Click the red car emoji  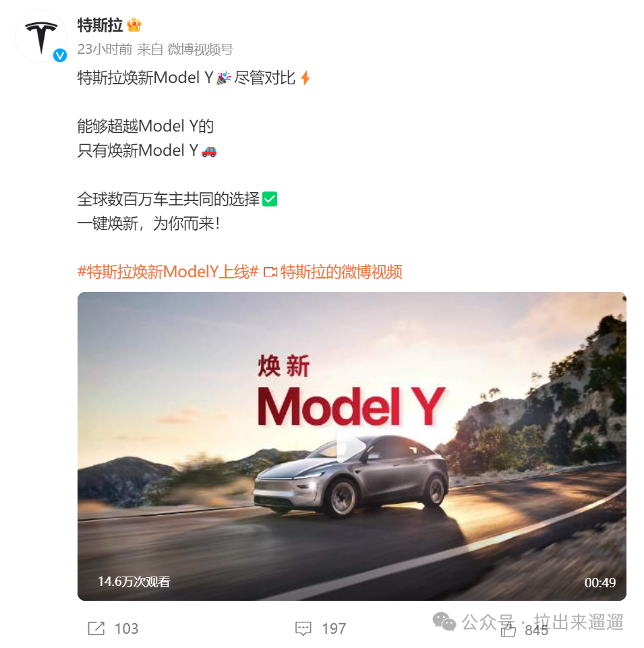click(209, 152)
